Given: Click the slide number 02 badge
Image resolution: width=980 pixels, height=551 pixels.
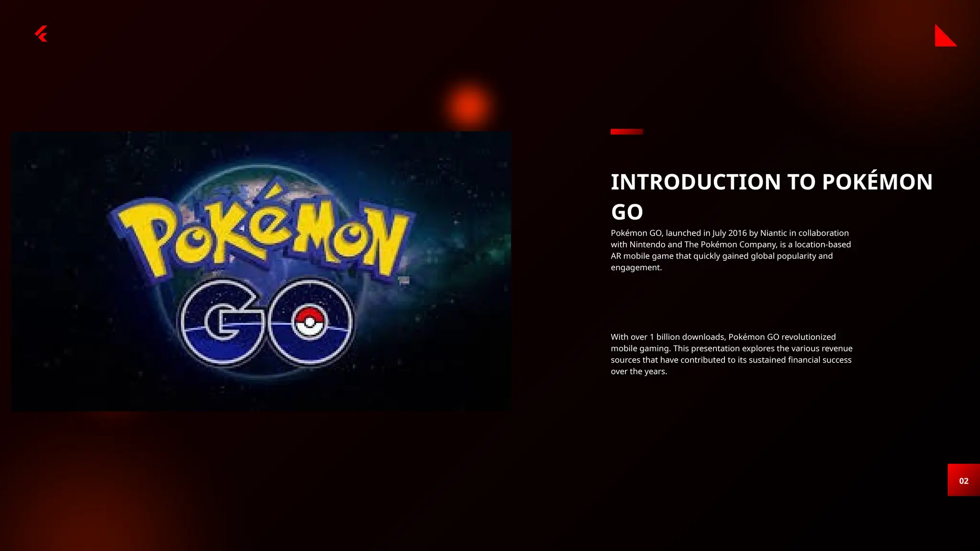Looking at the screenshot, I should point(963,480).
